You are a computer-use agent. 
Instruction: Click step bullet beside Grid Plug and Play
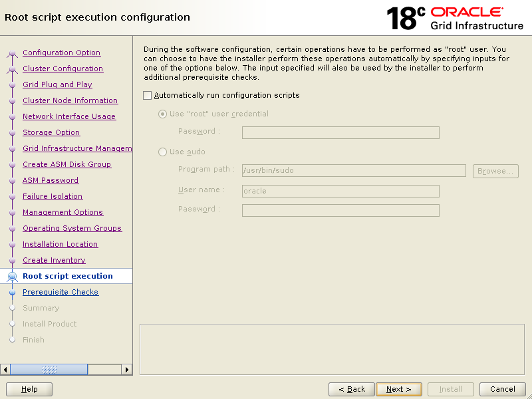pyautogui.click(x=12, y=85)
